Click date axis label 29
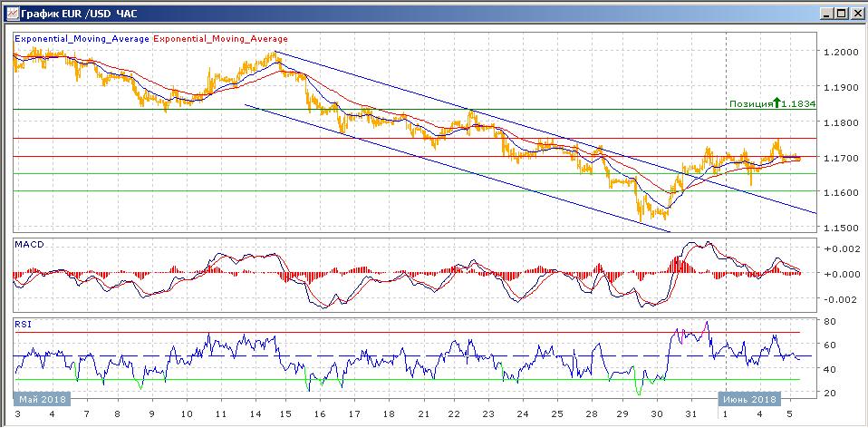Screen dimensions: 868x428 pos(622,414)
